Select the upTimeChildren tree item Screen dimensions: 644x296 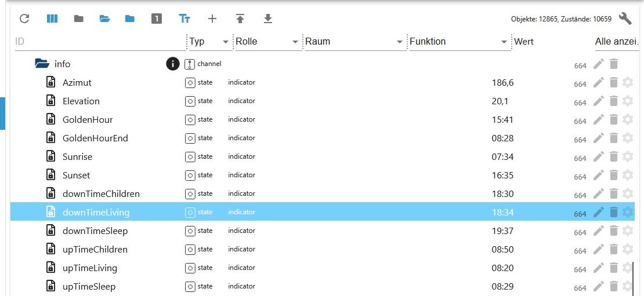point(95,250)
